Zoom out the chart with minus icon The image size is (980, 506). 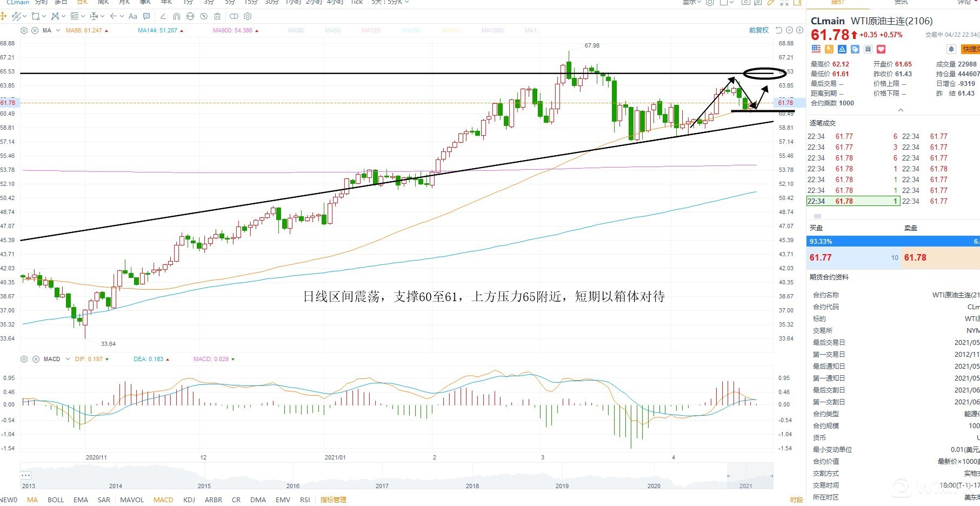[x=789, y=30]
